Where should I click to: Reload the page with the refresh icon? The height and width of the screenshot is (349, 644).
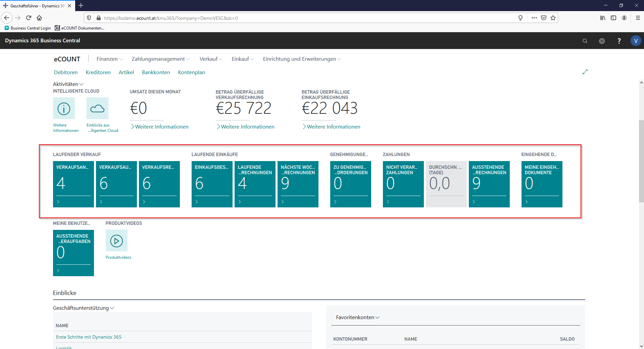click(29, 18)
